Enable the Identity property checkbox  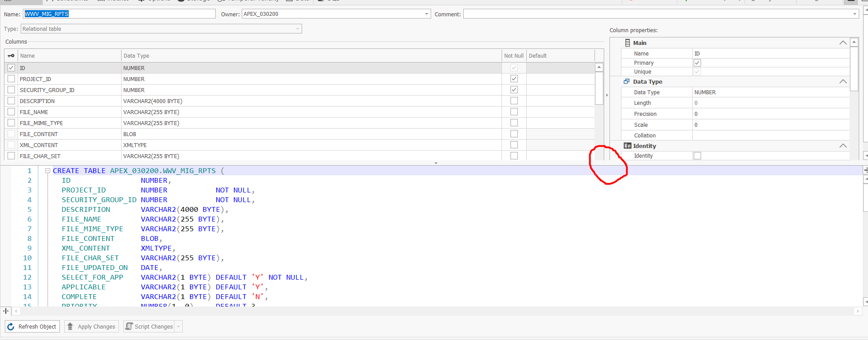(x=697, y=156)
